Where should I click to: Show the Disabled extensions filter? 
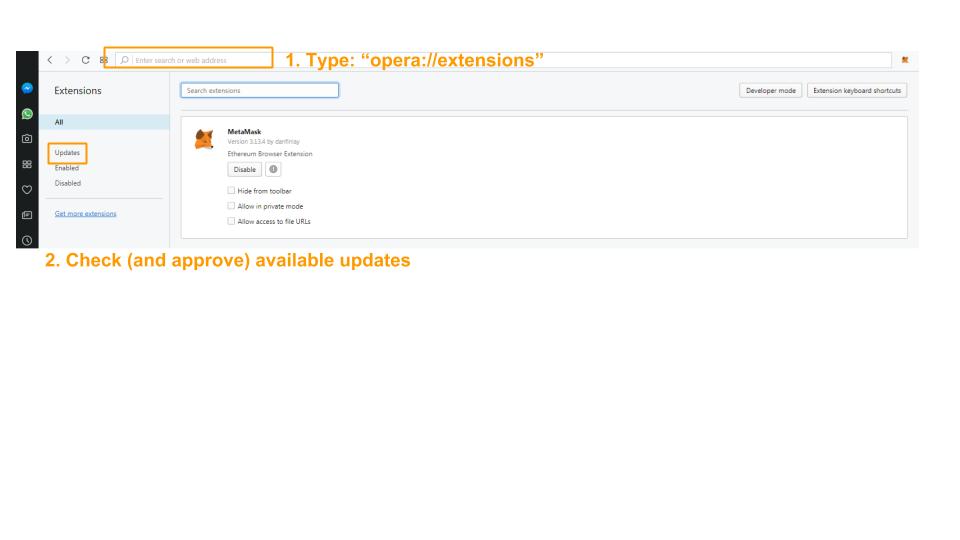point(67,183)
